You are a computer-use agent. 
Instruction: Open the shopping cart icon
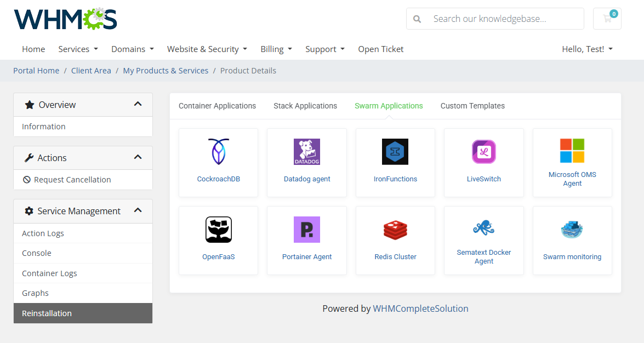pos(607,18)
